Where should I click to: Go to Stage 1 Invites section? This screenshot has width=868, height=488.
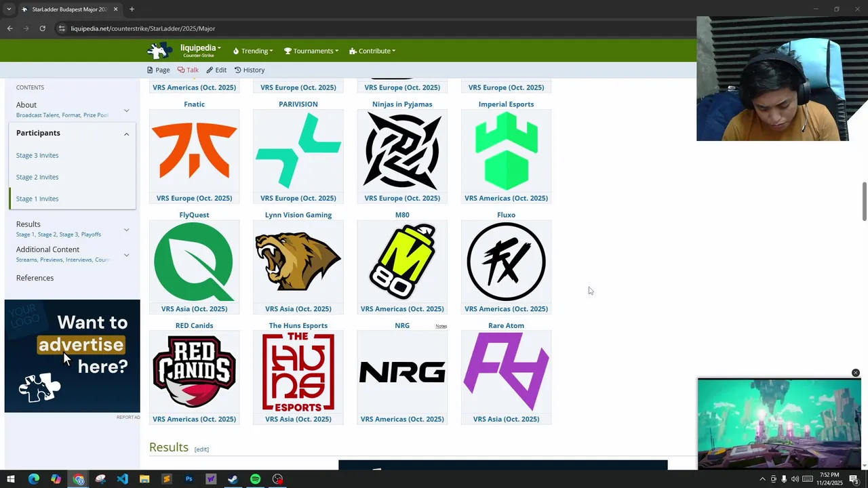(37, 199)
